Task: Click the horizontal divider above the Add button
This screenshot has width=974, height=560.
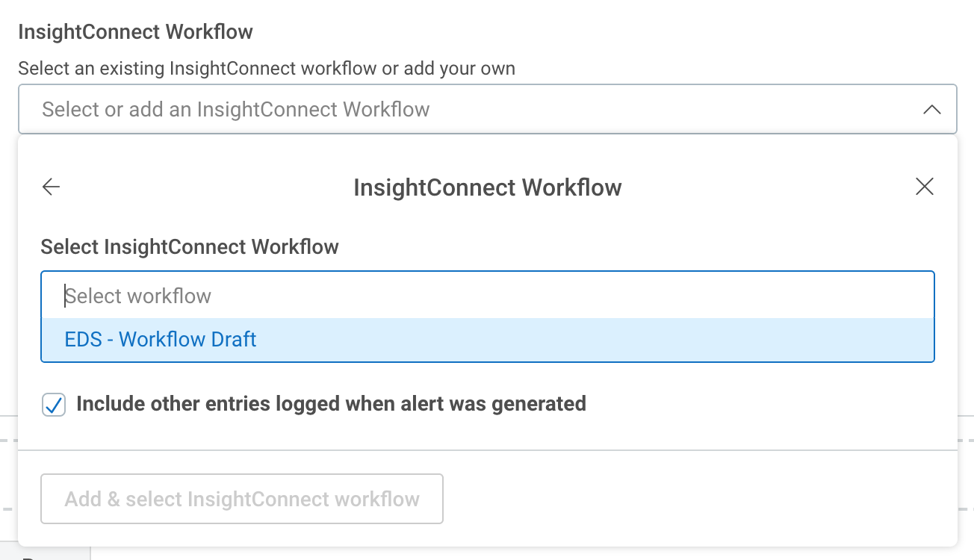Action: 487,450
